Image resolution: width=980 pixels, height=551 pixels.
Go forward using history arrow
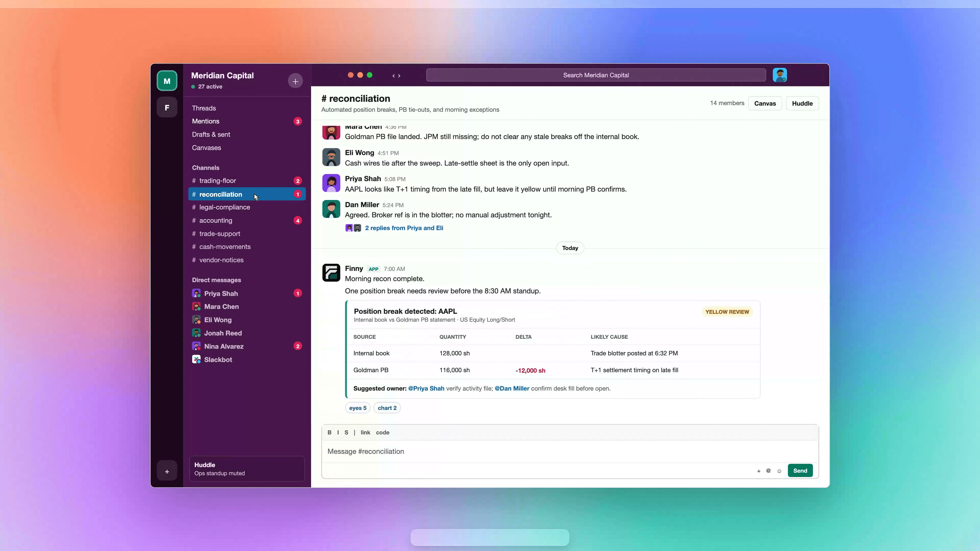[x=399, y=76]
